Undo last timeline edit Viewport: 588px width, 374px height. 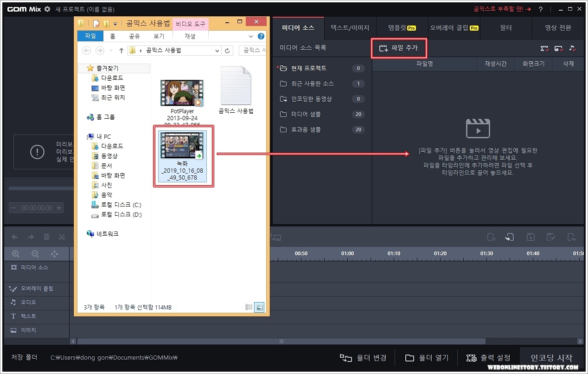click(x=15, y=237)
